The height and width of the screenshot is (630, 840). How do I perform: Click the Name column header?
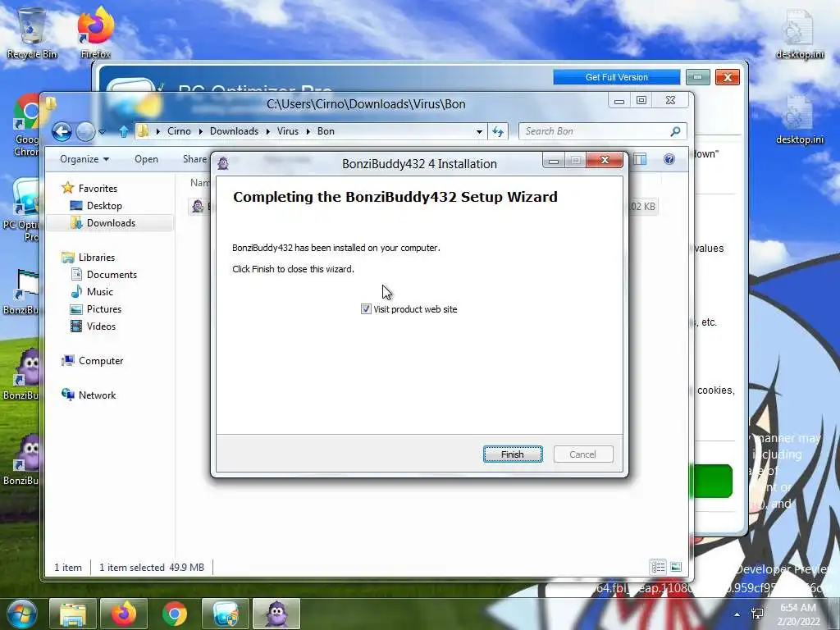point(200,183)
